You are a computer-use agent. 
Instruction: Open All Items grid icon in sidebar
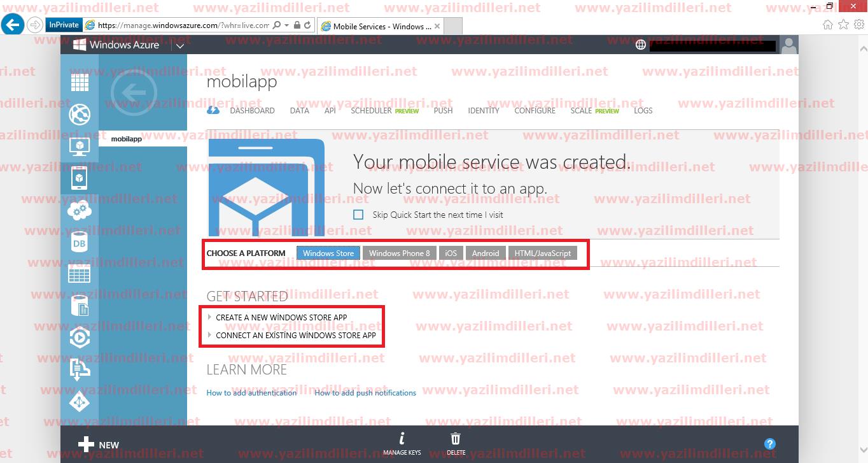coord(80,82)
